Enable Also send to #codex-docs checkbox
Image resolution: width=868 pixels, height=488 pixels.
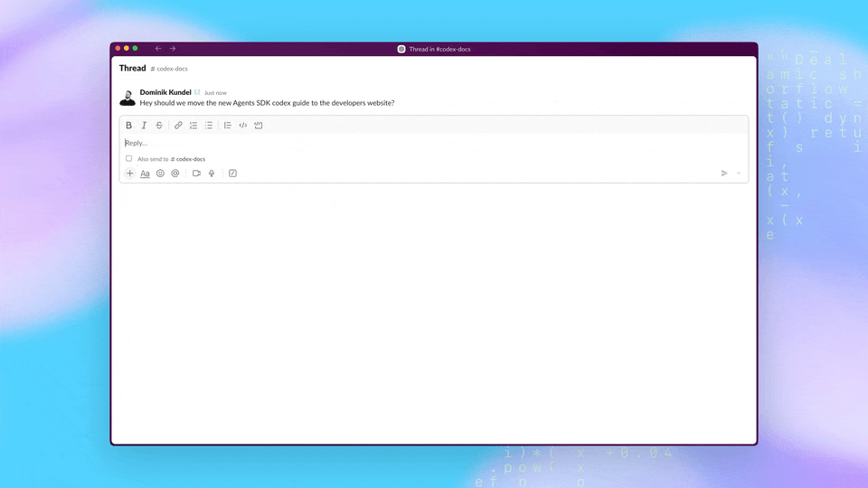click(129, 159)
